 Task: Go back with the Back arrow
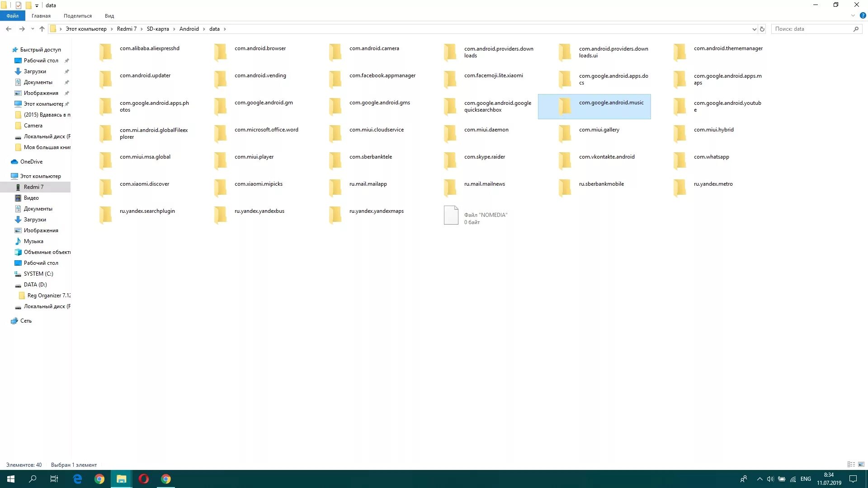tap(9, 29)
